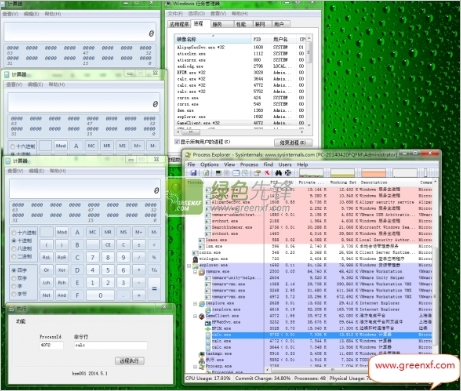Select the vmware.exe process icon in the tree
This screenshot has width=461, height=391.
pyautogui.click(x=202, y=272)
